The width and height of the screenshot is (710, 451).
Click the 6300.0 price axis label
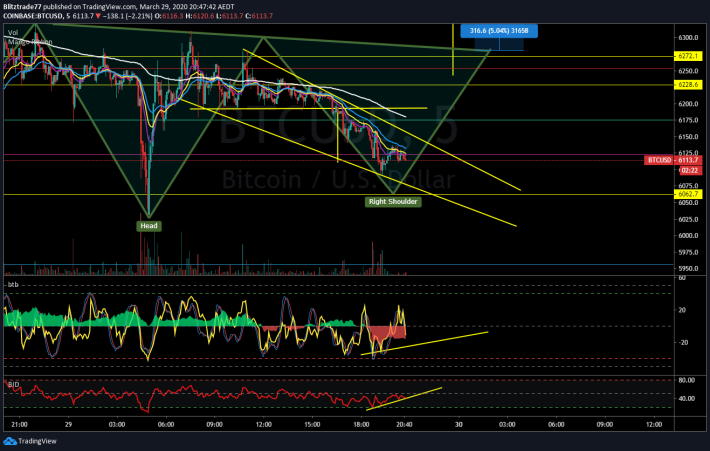[x=688, y=38]
